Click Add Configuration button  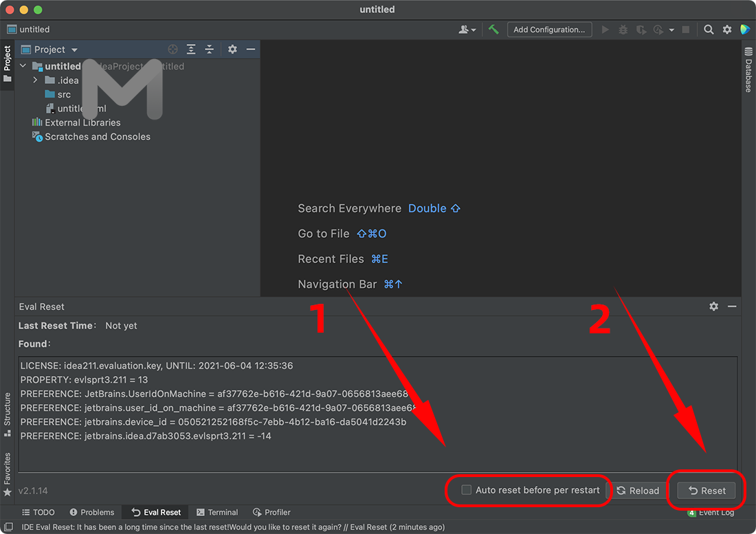pos(549,30)
